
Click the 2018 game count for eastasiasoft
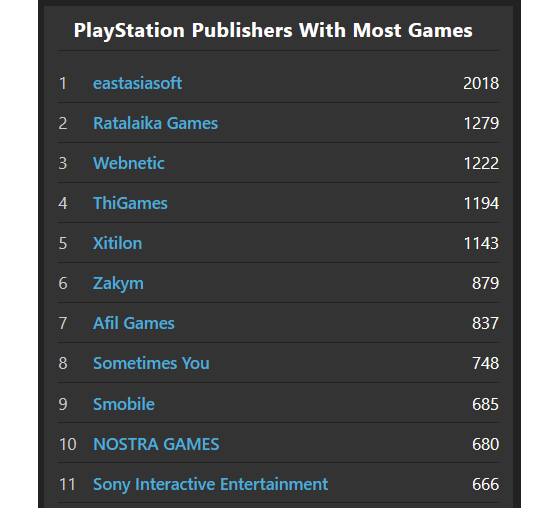(x=481, y=83)
